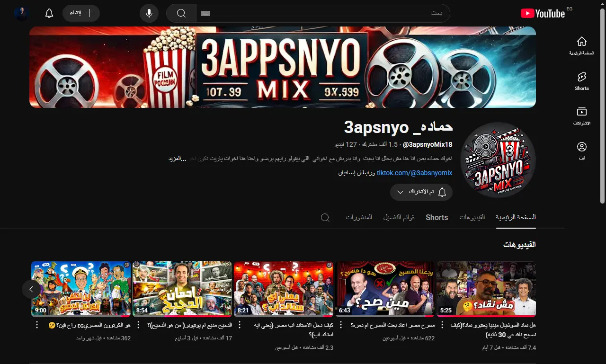
Task: Click the page vertical scrollbar
Action: 603,107
